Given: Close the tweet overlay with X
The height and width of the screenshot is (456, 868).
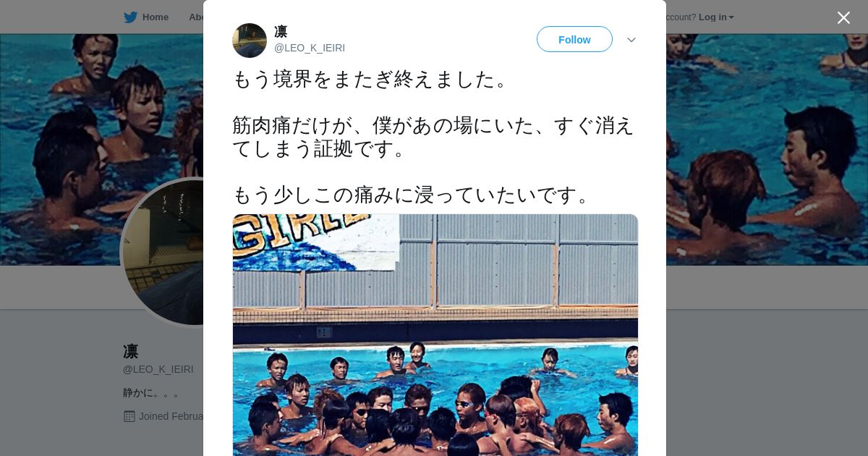Looking at the screenshot, I should (843, 17).
